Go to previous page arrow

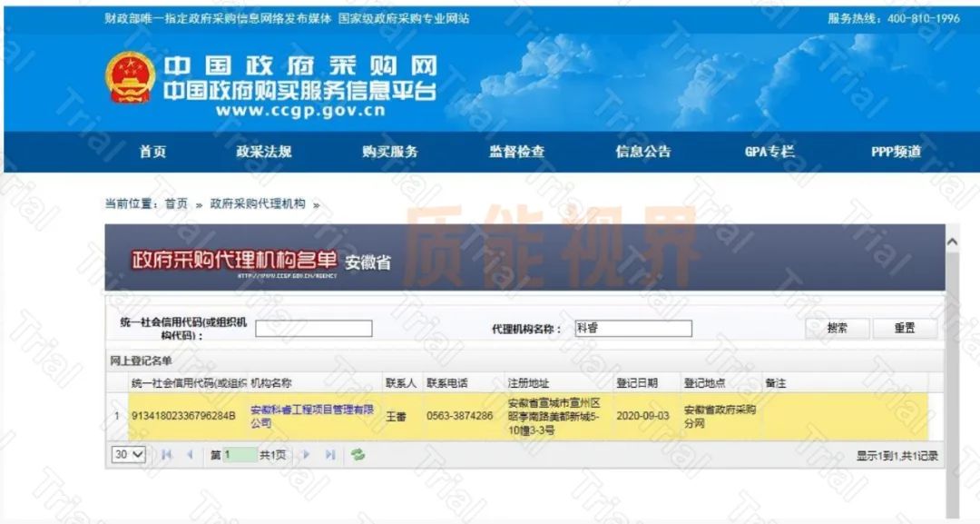[190, 455]
